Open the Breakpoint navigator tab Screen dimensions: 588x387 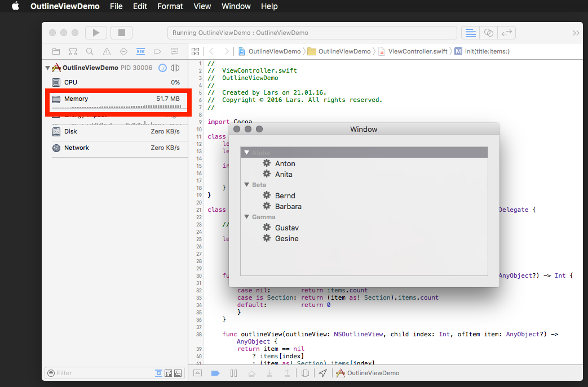[x=157, y=51]
